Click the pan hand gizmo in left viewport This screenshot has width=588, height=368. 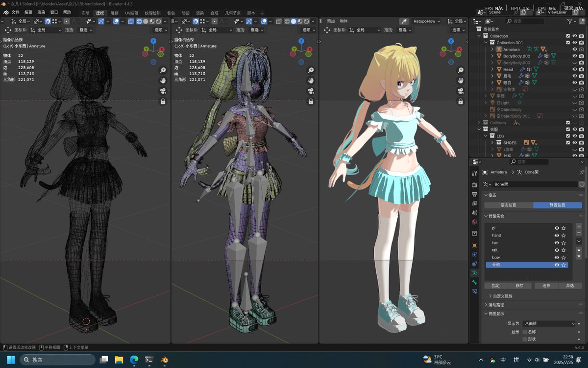tap(163, 80)
